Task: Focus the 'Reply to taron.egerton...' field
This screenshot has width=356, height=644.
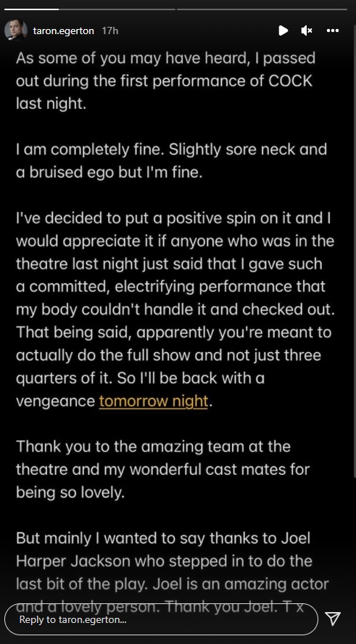Action: [161, 619]
